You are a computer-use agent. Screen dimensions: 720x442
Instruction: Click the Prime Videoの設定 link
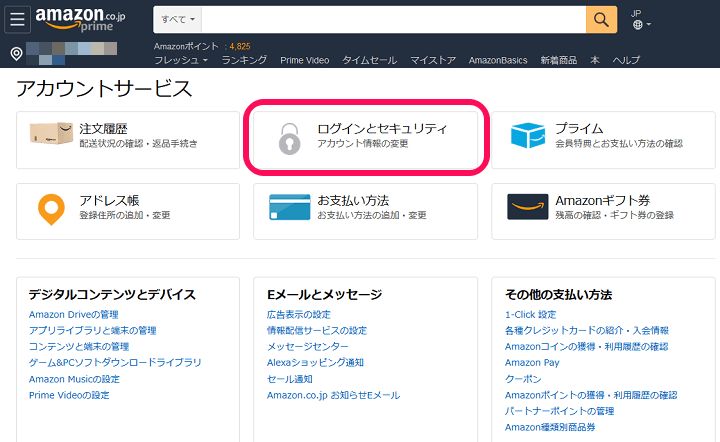tap(69, 395)
